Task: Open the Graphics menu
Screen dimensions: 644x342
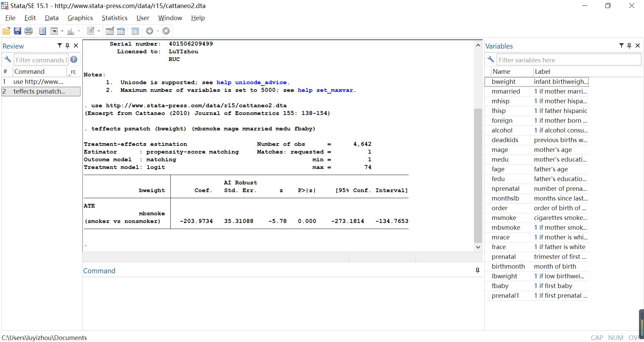Action: [x=80, y=18]
